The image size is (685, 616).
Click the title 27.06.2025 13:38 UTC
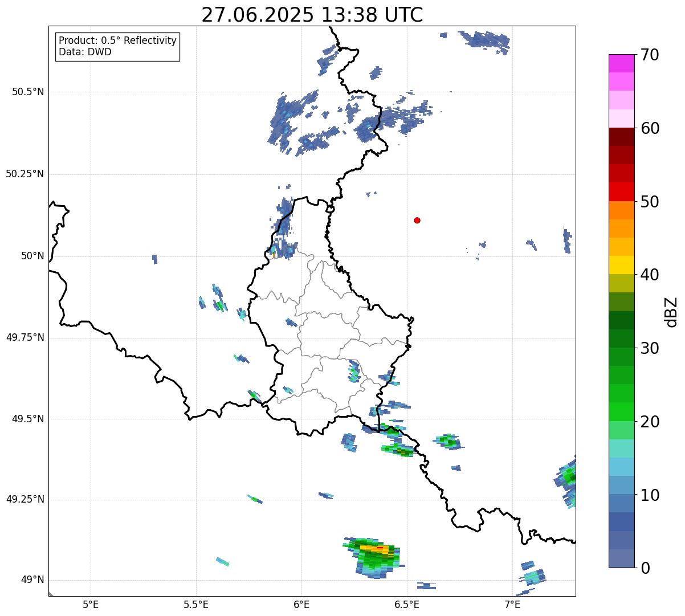click(x=312, y=15)
